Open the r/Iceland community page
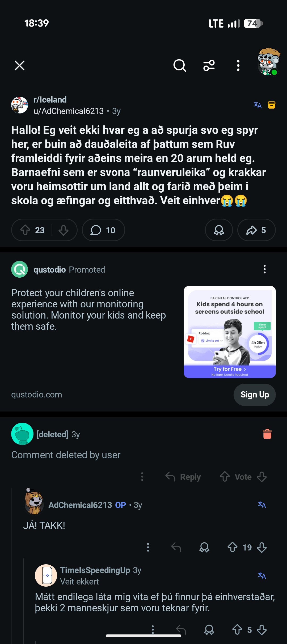This screenshot has height=644, width=287. [50, 100]
